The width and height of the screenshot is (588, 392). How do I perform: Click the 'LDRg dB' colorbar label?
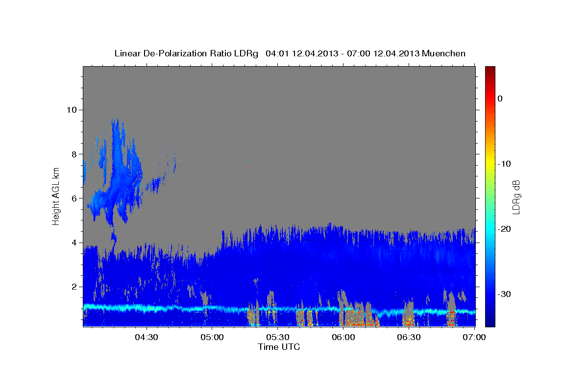click(x=515, y=196)
